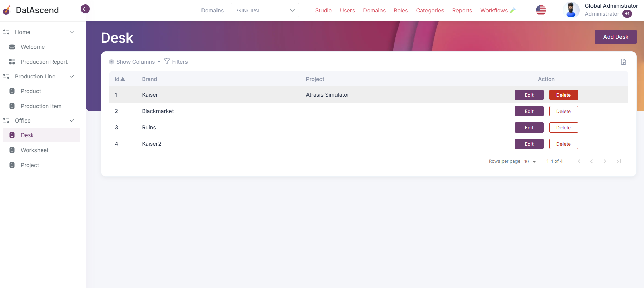Open the Workflows menu item
This screenshot has width=644, height=288.
point(494,10)
